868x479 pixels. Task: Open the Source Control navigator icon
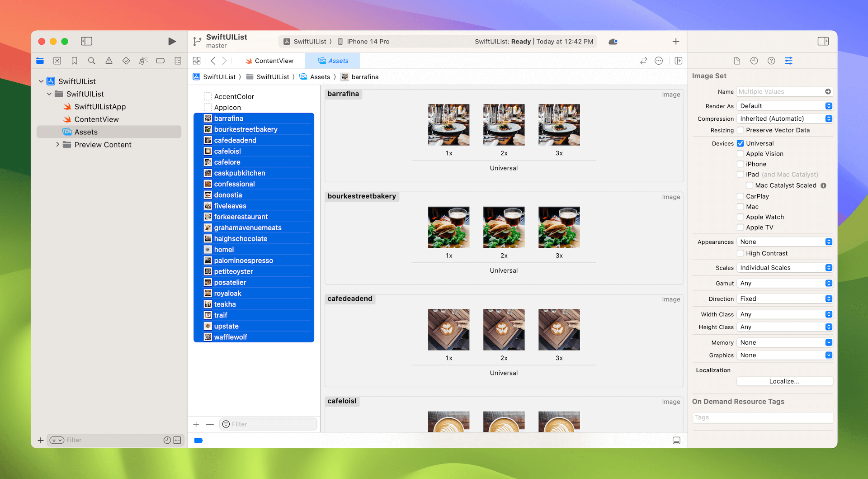point(57,61)
